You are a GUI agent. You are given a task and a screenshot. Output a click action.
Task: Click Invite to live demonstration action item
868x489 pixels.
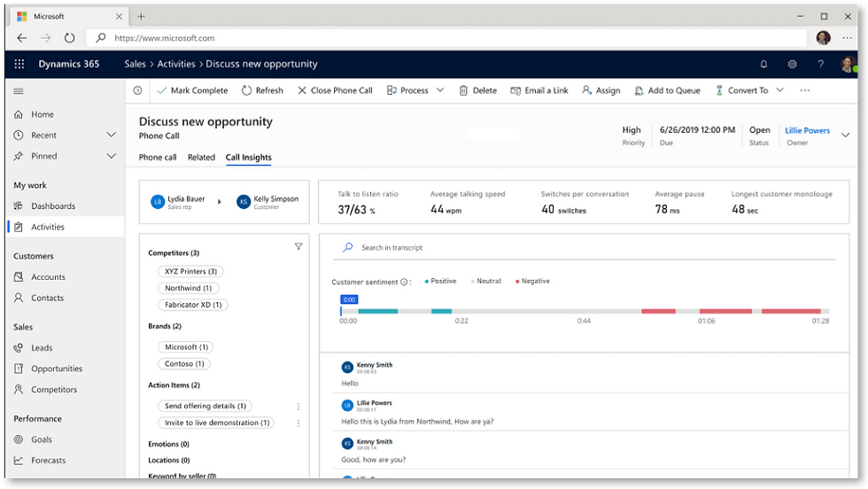pos(216,423)
